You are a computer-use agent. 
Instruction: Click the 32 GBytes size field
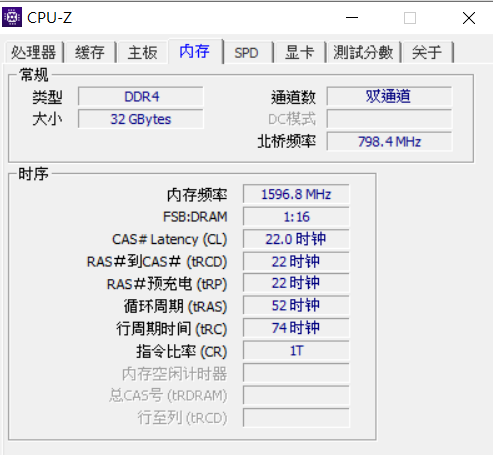[x=141, y=119]
